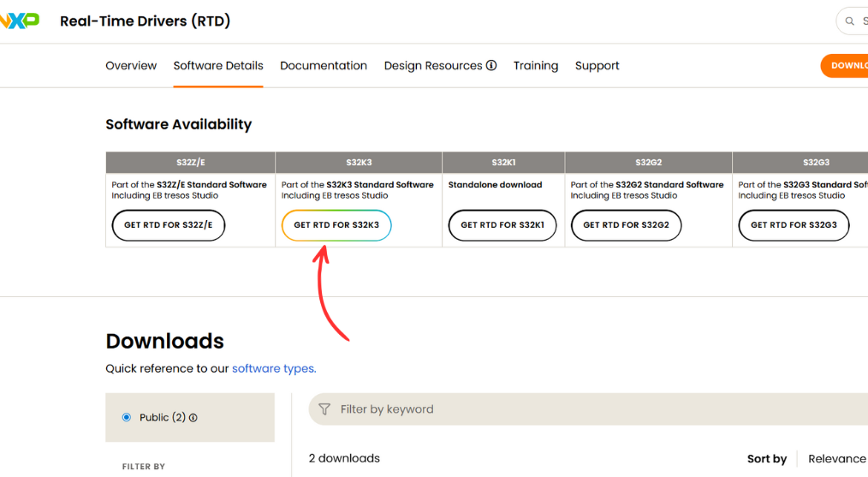Open the Support tab
This screenshot has height=477, width=868.
[x=597, y=65]
